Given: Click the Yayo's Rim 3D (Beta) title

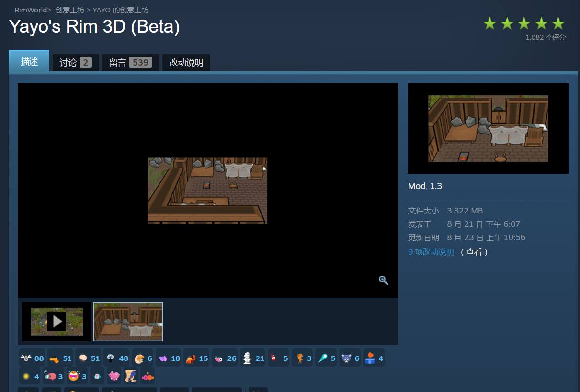Looking at the screenshot, I should tap(94, 27).
